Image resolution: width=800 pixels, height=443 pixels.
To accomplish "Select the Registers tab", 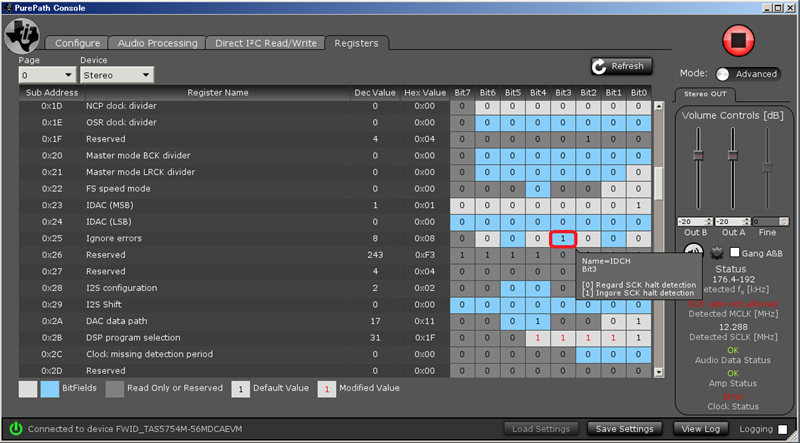I will (x=356, y=43).
